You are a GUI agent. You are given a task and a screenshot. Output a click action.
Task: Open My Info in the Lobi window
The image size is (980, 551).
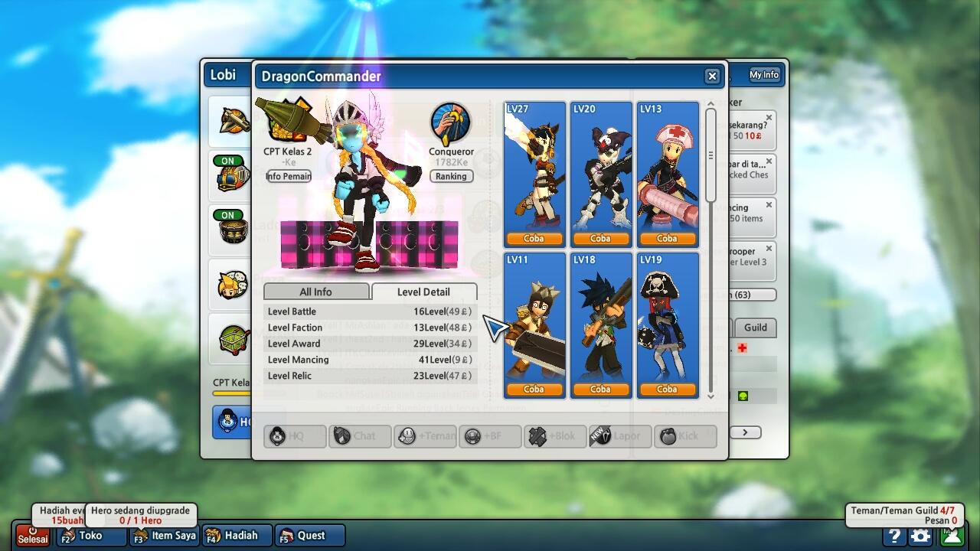(764, 74)
